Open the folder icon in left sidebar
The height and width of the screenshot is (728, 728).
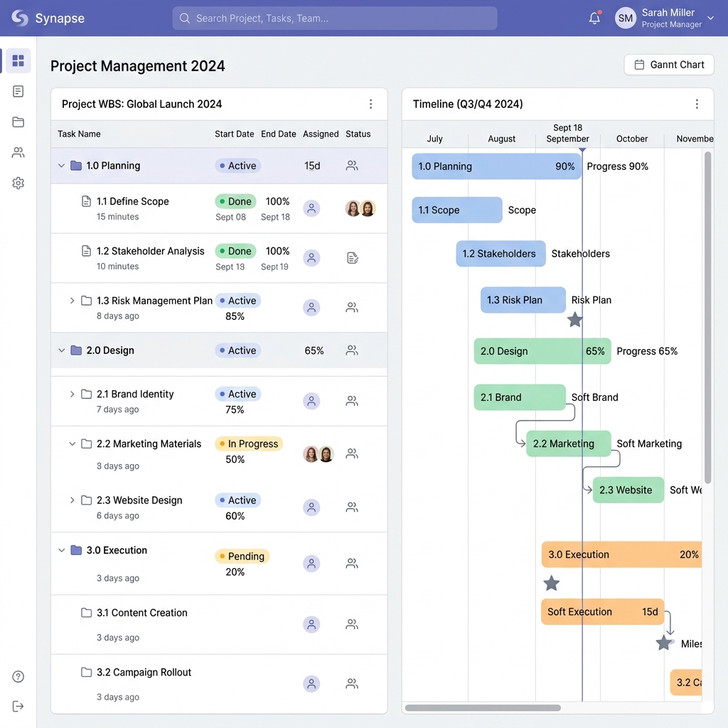(18, 122)
